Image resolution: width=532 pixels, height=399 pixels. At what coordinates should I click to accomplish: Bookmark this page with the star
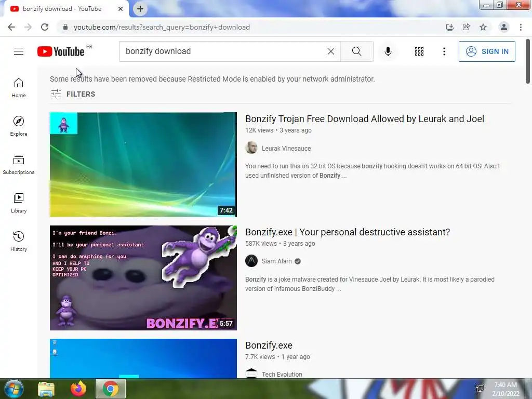[483, 27]
